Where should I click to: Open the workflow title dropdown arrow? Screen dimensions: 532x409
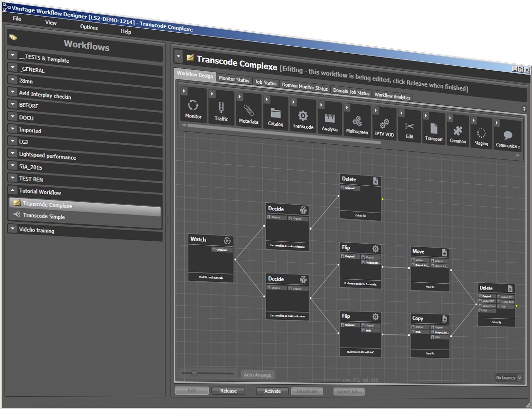click(178, 57)
